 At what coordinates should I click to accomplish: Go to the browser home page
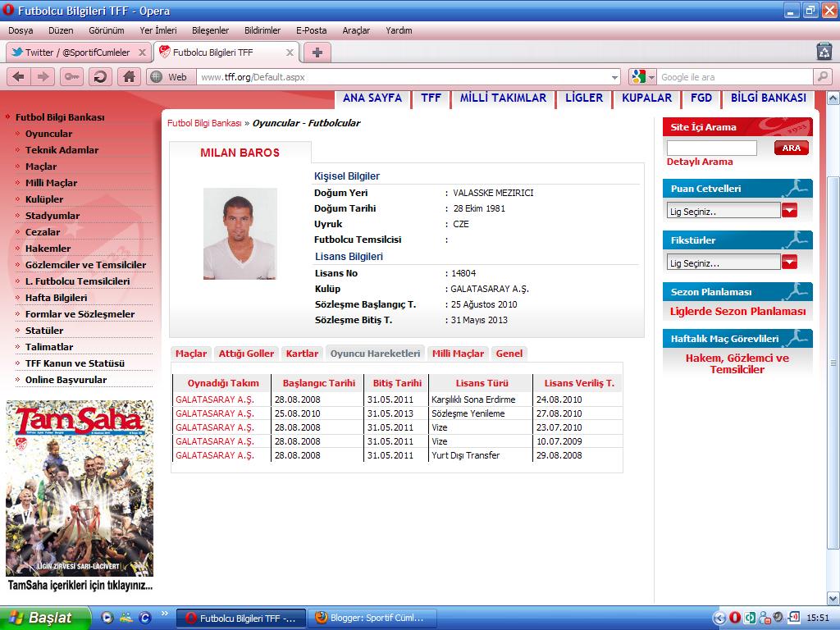click(x=129, y=77)
